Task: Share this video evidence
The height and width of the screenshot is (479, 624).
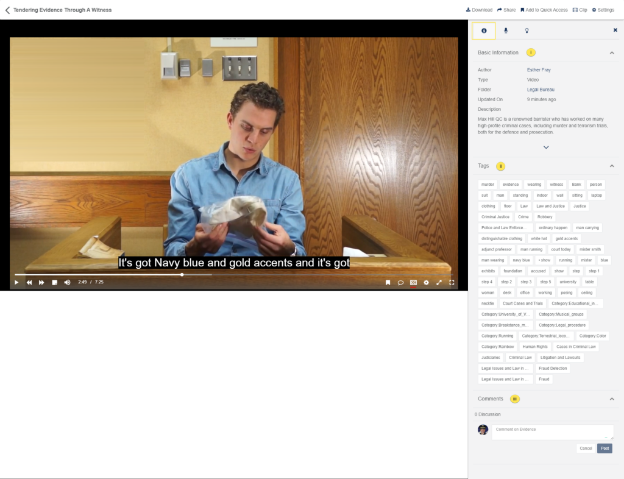Action: pyautogui.click(x=506, y=9)
